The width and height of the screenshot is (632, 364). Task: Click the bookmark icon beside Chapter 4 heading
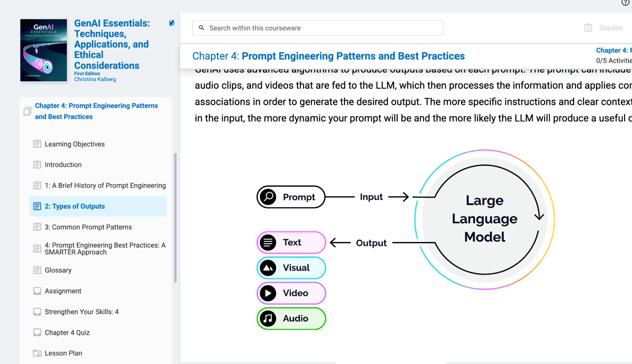[x=27, y=111]
